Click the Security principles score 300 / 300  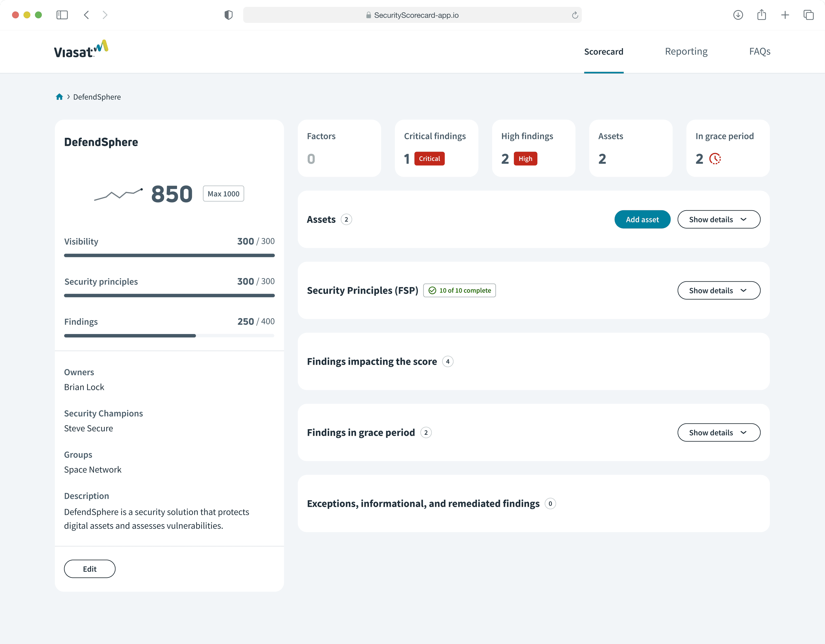click(x=256, y=281)
